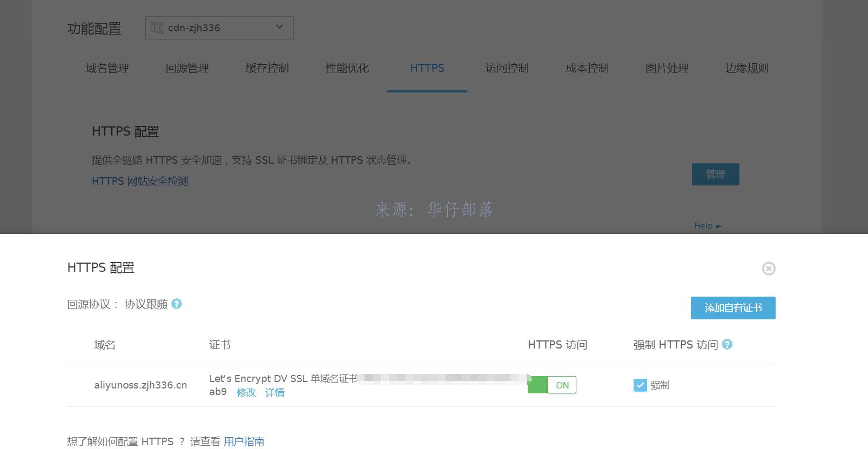Click help icon next to 协议跟随
This screenshot has height=449, width=868.
coord(177,304)
